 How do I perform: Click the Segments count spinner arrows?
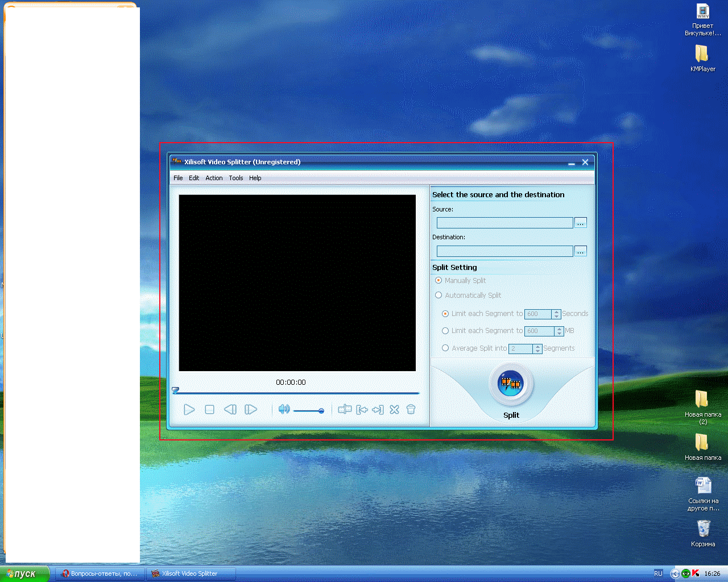(537, 348)
